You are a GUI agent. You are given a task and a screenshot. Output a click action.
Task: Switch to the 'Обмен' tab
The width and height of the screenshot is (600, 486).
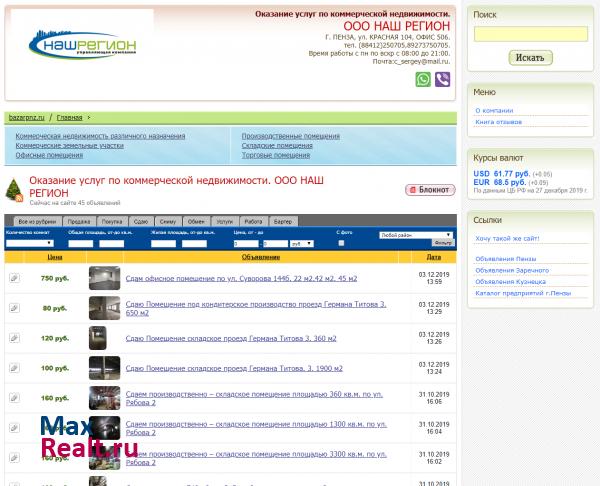coord(196,222)
